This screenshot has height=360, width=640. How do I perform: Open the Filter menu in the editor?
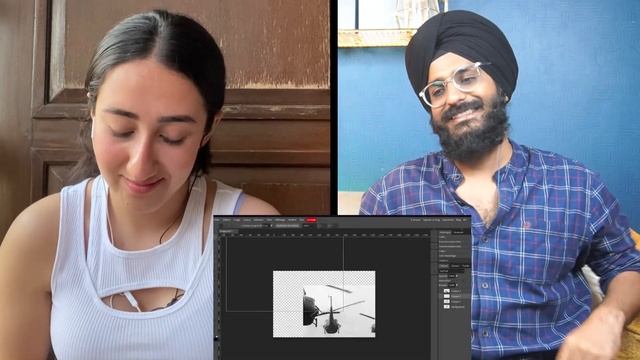269,220
